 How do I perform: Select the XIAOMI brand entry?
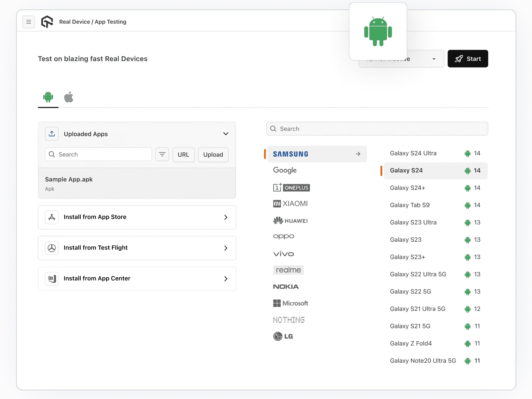pyautogui.click(x=291, y=203)
